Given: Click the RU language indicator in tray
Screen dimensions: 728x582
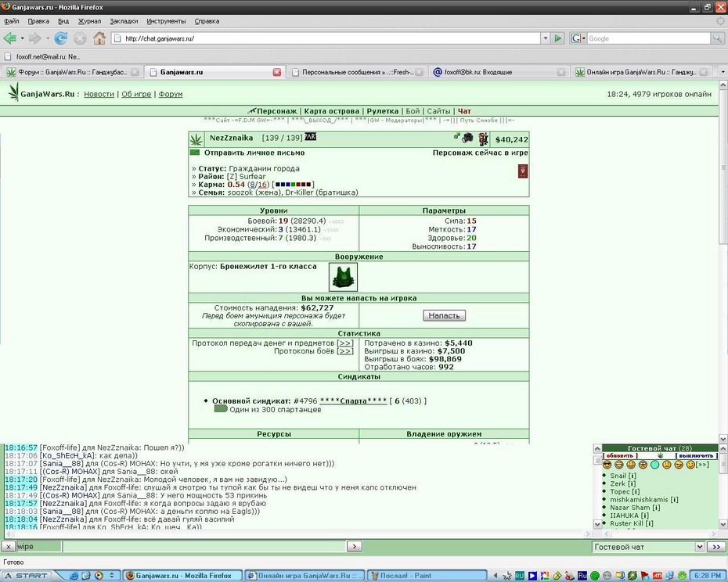Looking at the screenshot, I should pos(520,576).
